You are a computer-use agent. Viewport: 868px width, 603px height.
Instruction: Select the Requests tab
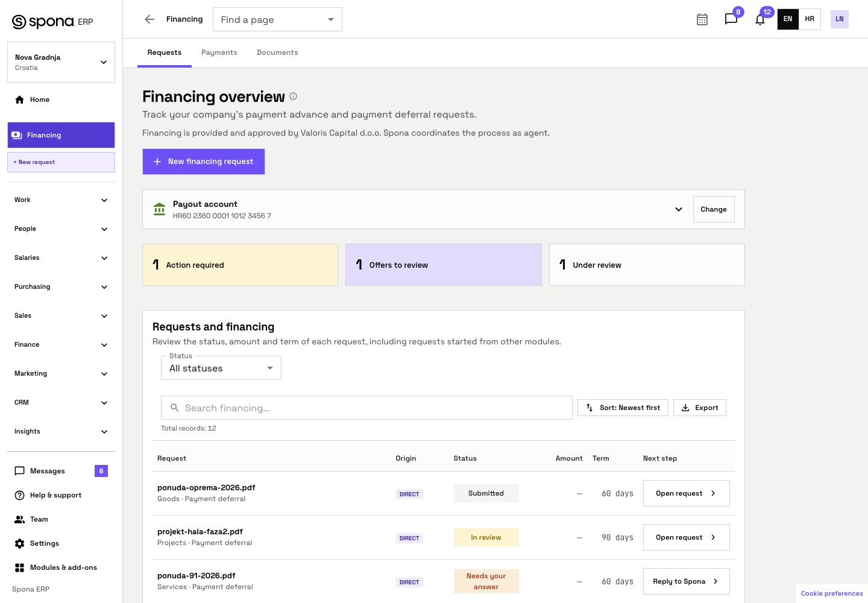165,53
